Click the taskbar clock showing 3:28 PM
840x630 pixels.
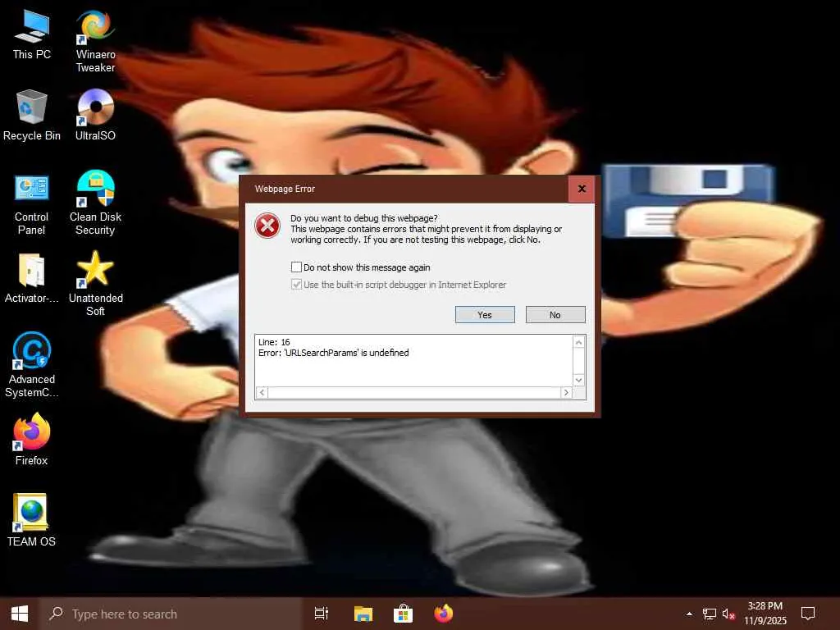pos(765,614)
